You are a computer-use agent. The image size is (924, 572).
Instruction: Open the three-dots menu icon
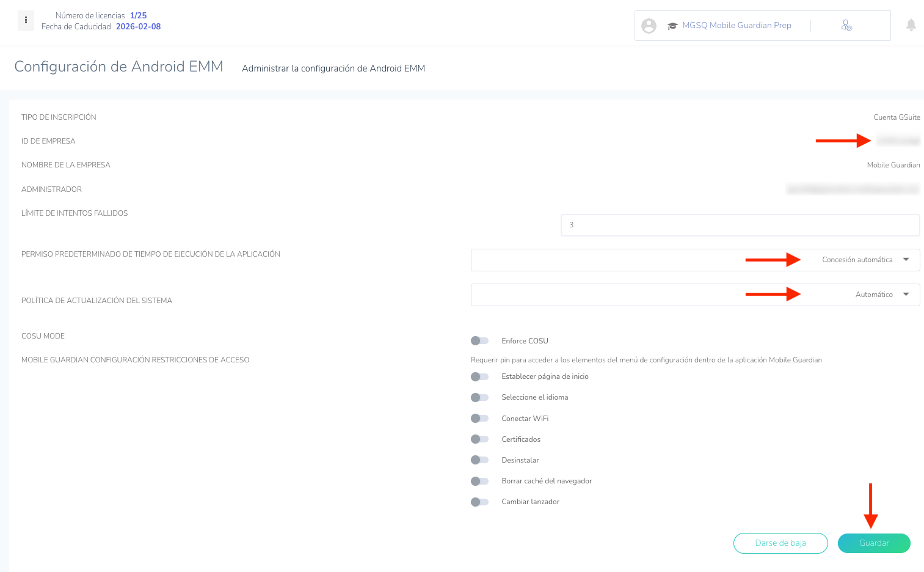[26, 20]
